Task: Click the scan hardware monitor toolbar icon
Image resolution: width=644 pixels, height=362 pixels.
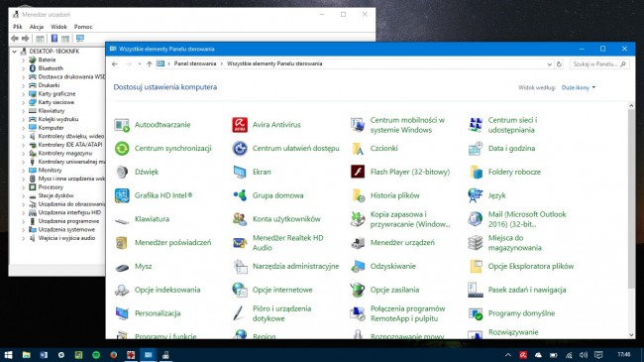Action: 80,39
